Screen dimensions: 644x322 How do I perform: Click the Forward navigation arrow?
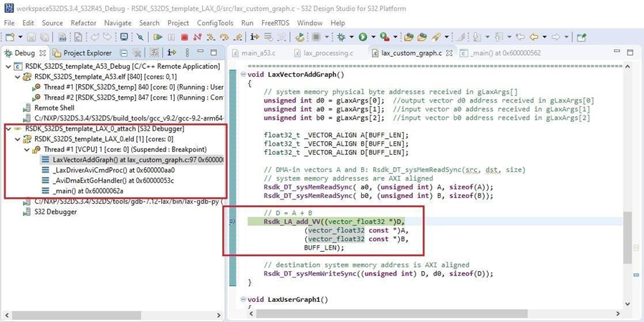[556, 37]
